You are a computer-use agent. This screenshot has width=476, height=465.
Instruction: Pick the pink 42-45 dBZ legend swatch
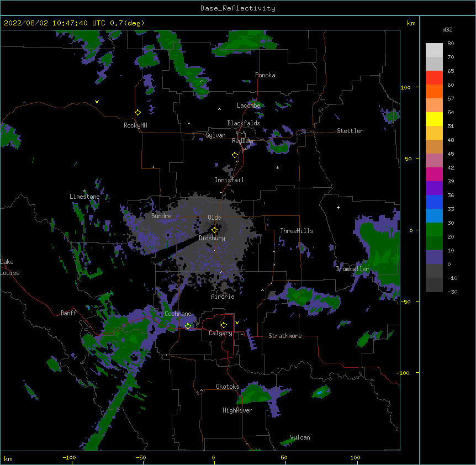[434, 161]
